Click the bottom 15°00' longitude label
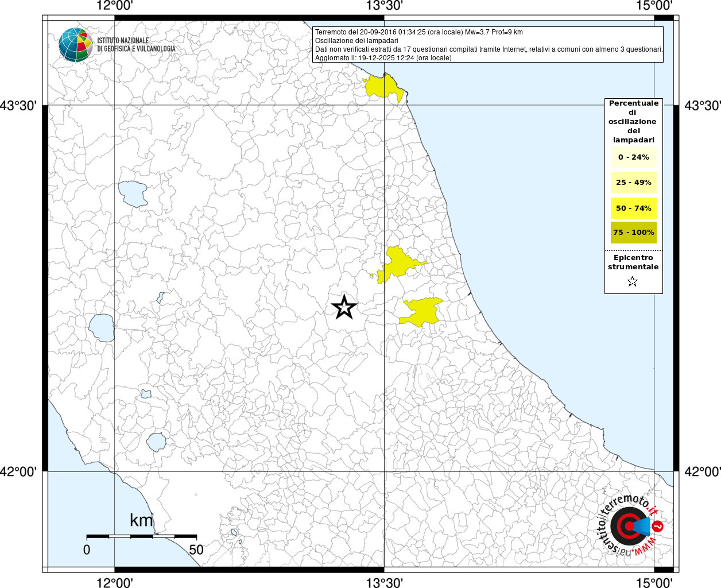 point(654,582)
